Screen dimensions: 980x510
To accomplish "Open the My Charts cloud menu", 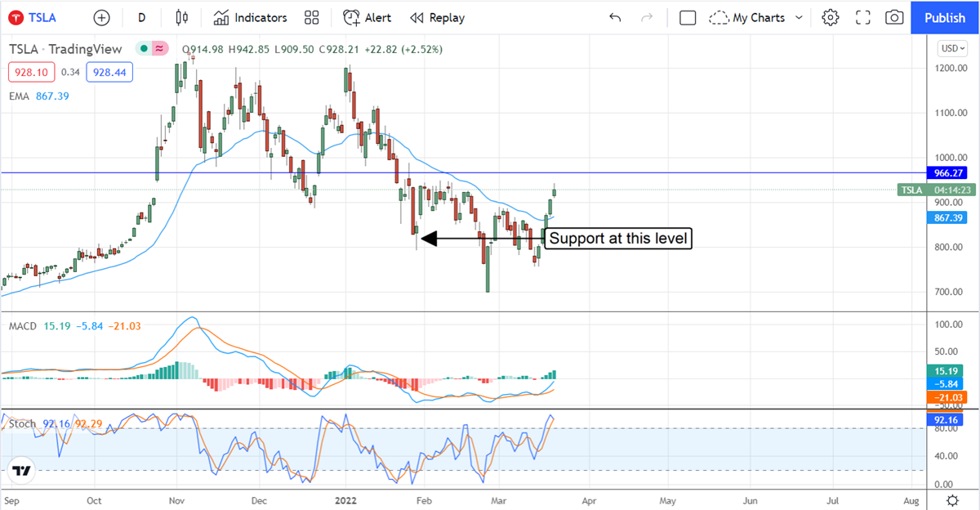I will tap(747, 17).
